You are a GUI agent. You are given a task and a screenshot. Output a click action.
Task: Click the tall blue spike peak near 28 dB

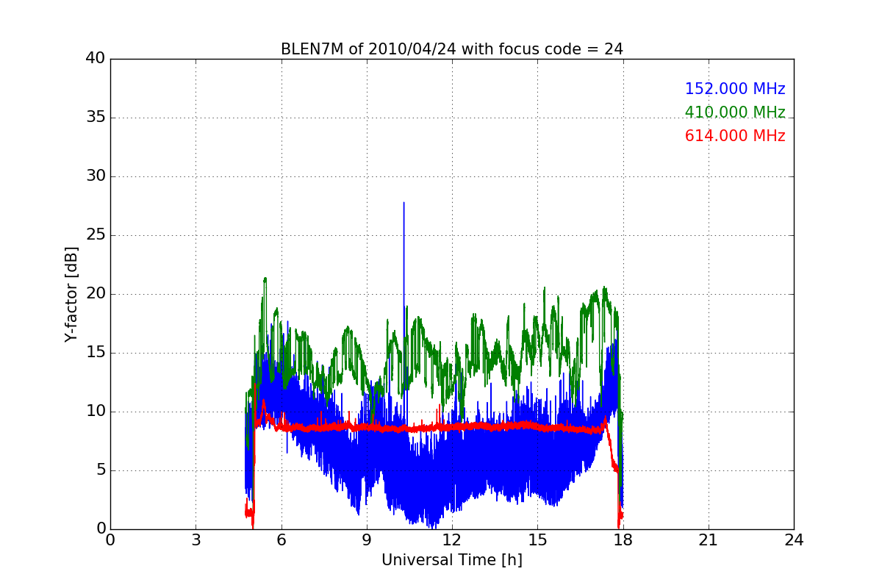pos(404,204)
